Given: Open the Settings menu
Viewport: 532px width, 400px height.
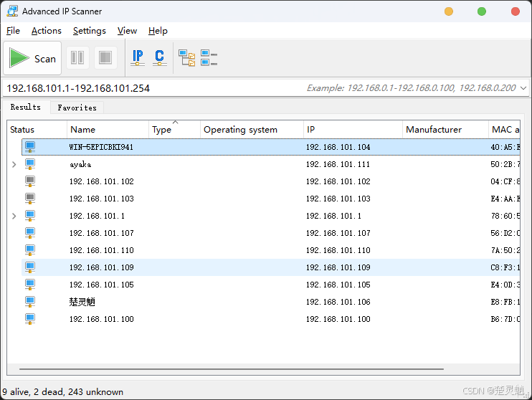Looking at the screenshot, I should pos(90,31).
